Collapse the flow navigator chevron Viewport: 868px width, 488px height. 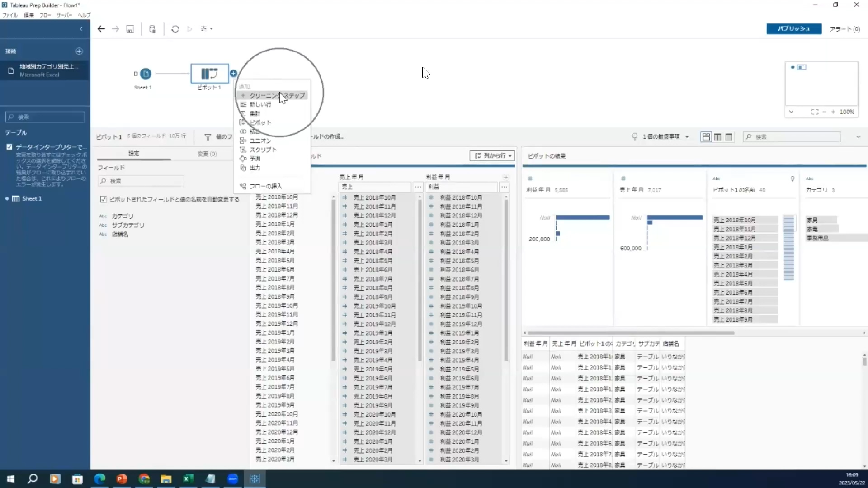(x=791, y=112)
